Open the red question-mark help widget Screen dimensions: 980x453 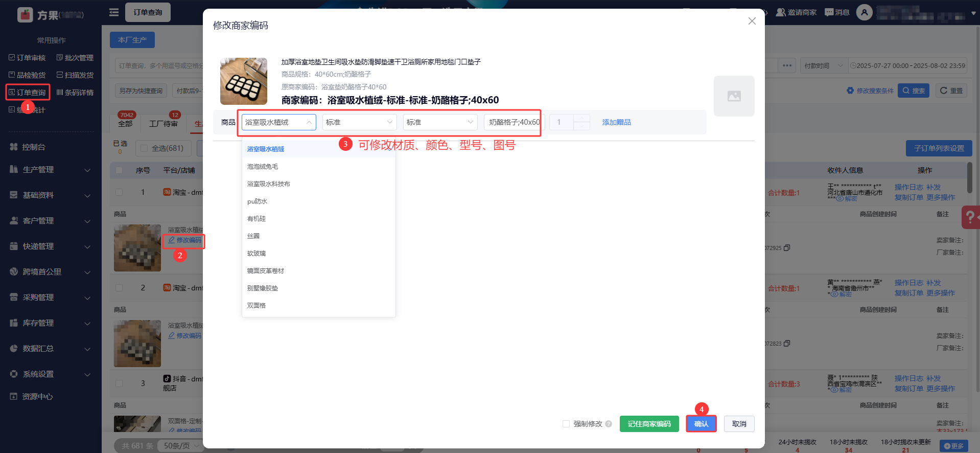point(970,217)
